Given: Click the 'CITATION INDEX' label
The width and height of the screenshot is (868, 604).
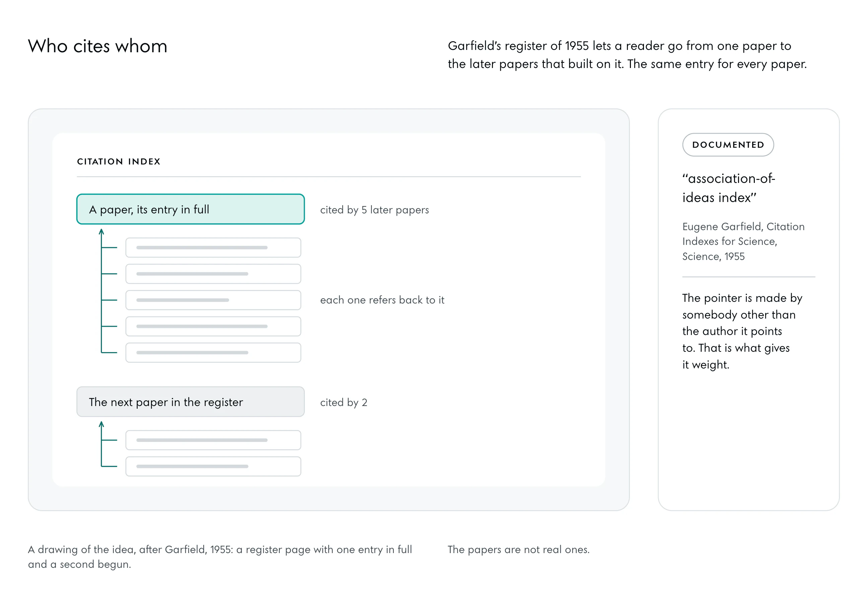Looking at the screenshot, I should click(119, 161).
